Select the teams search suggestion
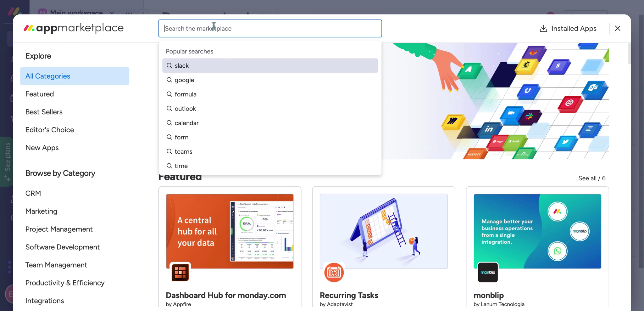The image size is (644, 311). [x=270, y=151]
